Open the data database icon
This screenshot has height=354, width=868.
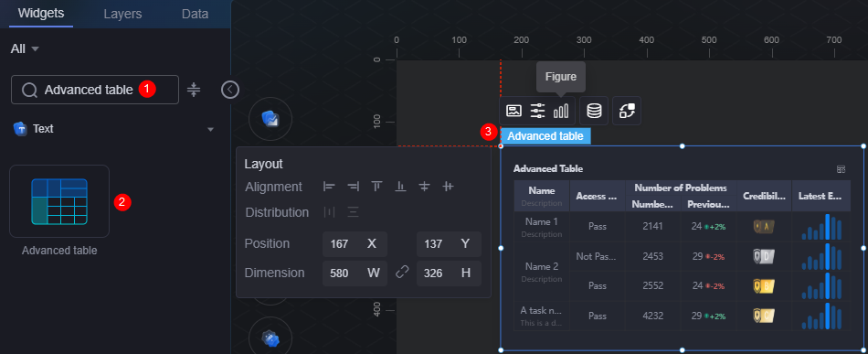click(594, 111)
